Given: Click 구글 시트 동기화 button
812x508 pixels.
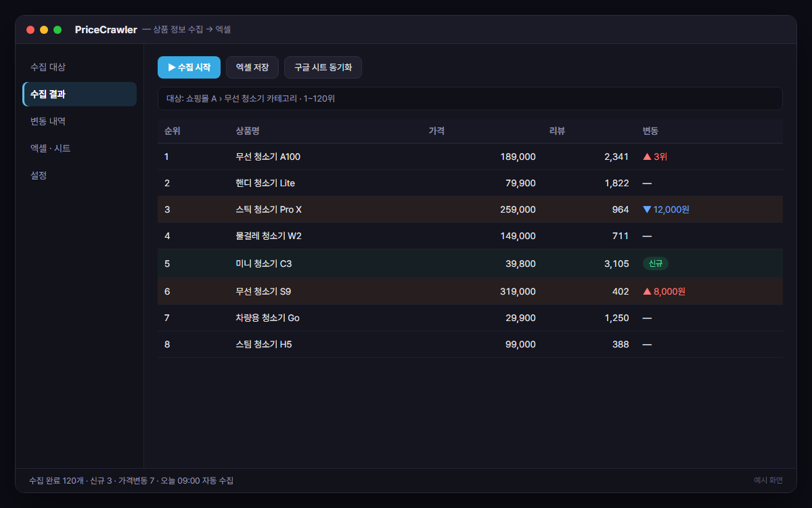Looking at the screenshot, I should click(323, 68).
